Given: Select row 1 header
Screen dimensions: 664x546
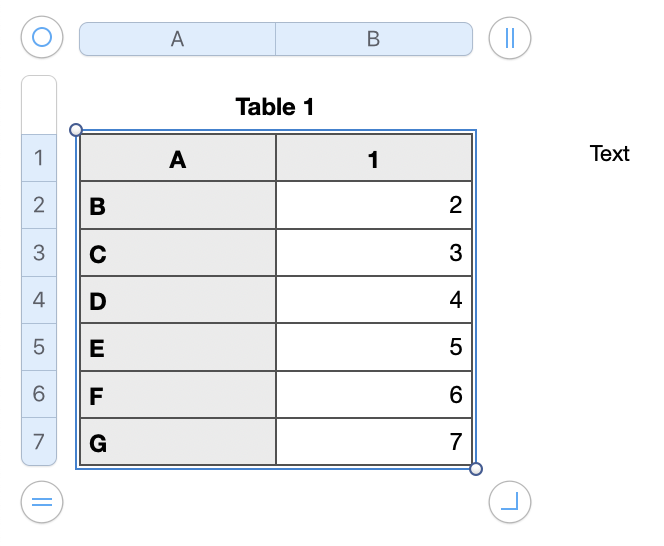Looking at the screenshot, I should point(39,158).
